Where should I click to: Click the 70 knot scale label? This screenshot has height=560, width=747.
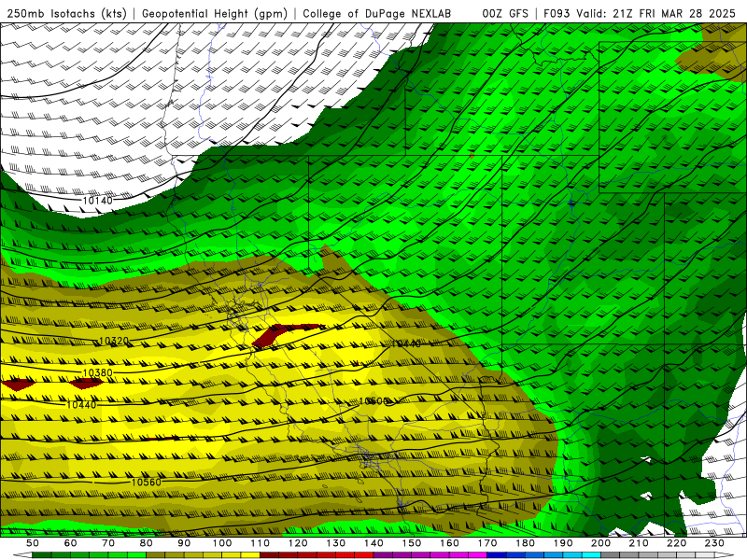pos(108,543)
